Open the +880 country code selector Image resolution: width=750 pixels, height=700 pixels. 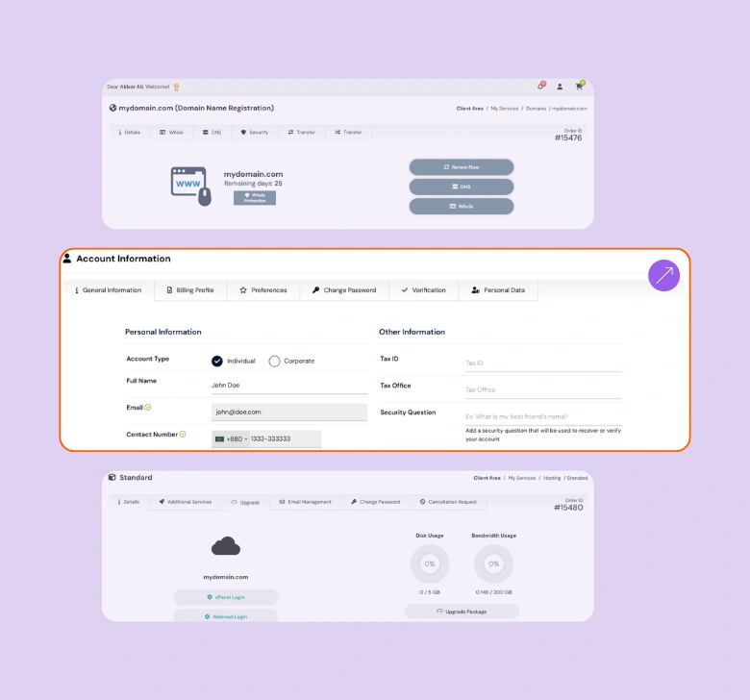click(x=231, y=438)
